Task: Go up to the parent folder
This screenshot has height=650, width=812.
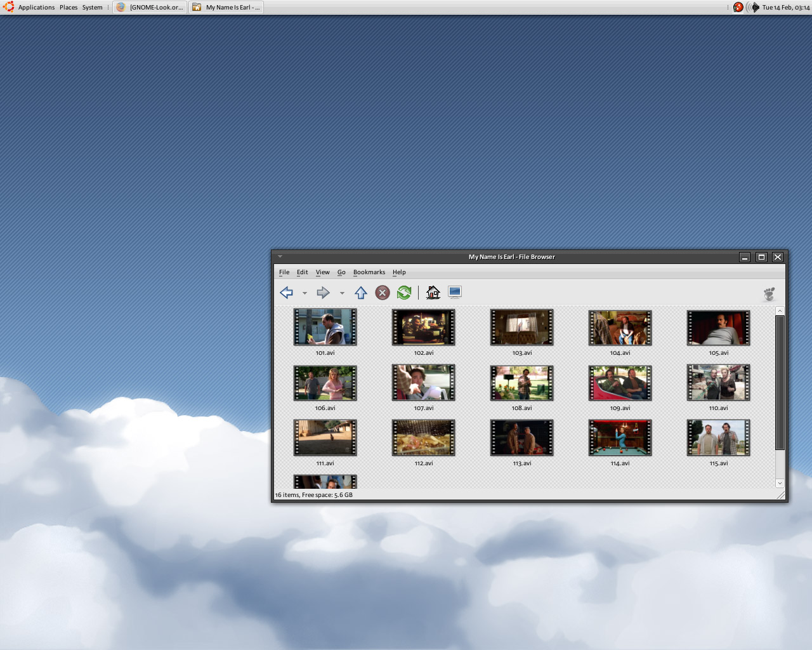Action: pos(361,293)
